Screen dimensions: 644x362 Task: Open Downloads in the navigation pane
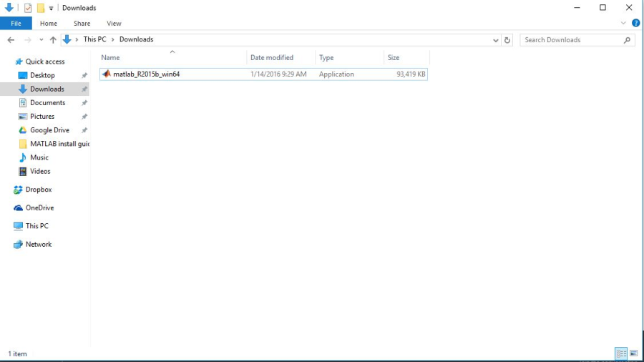click(x=47, y=89)
